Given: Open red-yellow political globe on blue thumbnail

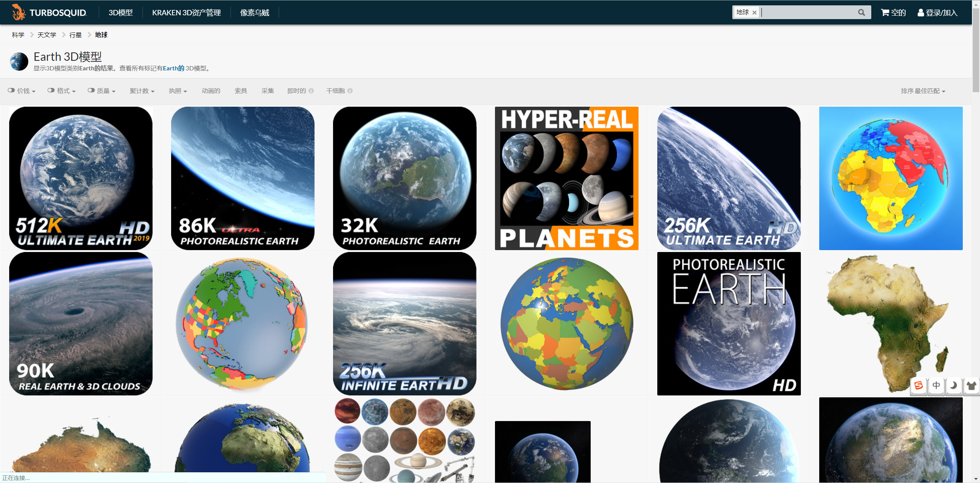Looking at the screenshot, I should tap(891, 178).
